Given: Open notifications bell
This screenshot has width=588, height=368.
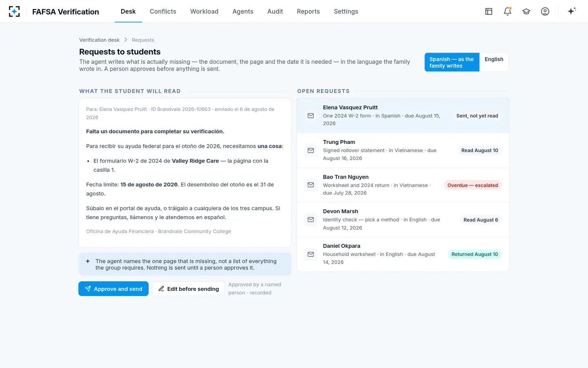Looking at the screenshot, I should coord(508,11).
